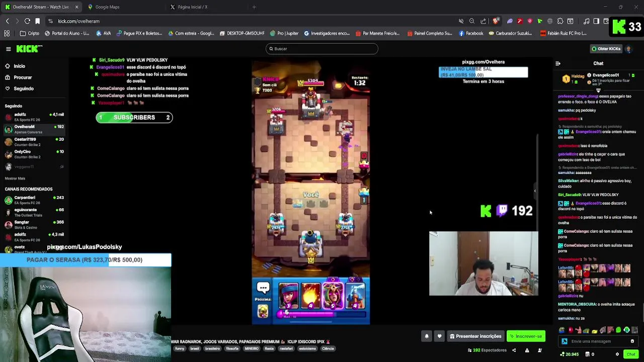Toggle stream notifications bell
The image size is (644, 362).
[427, 336]
